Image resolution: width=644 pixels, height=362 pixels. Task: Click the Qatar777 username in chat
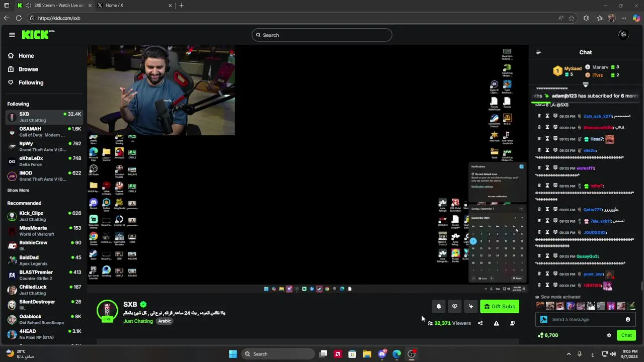tap(592, 210)
